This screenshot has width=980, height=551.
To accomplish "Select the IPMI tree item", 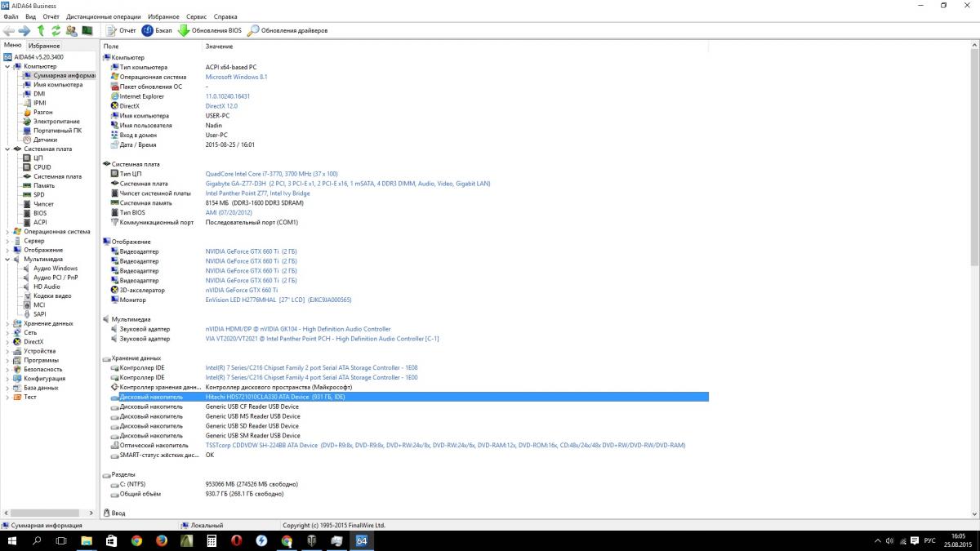I will click(x=40, y=103).
